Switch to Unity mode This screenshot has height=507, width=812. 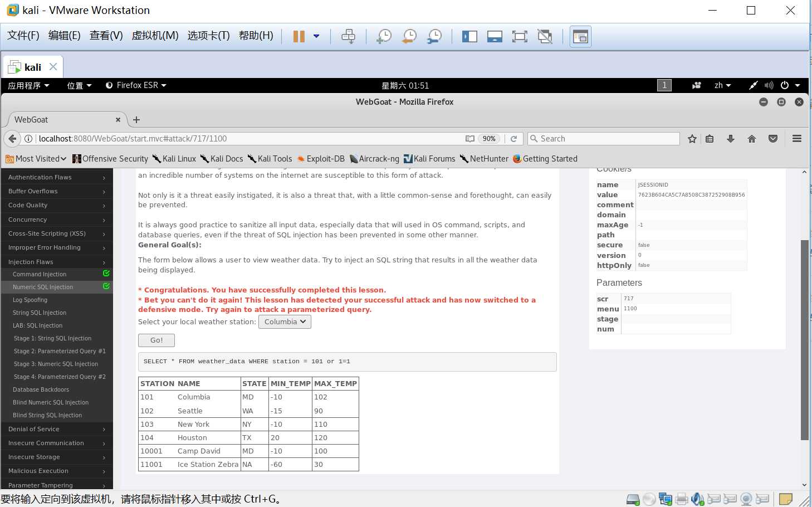545,37
